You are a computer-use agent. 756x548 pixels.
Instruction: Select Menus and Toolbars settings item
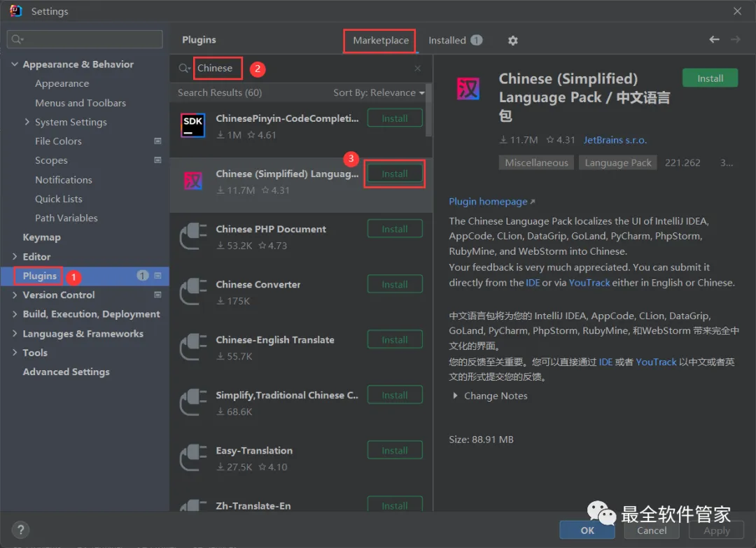(80, 103)
